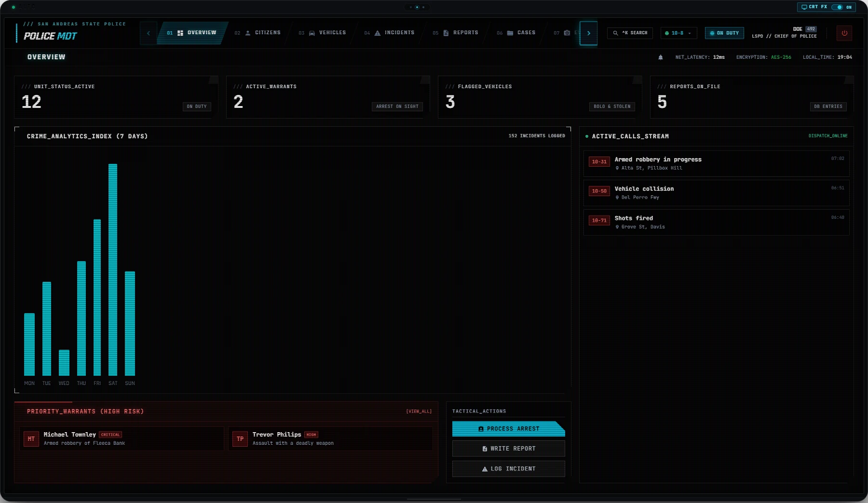Screen dimensions: 868x503
Task: Click the 'LSPD // CHIEF OF POLICE' profile text
Action: point(785,36)
